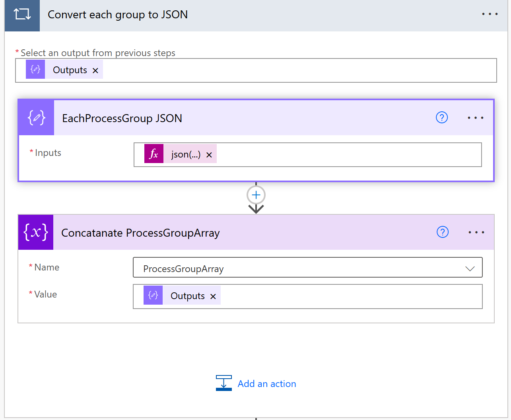This screenshot has width=511, height=420.
Task: Click the {x} Set variable icon on Concatanate step
Action: [x=35, y=232]
